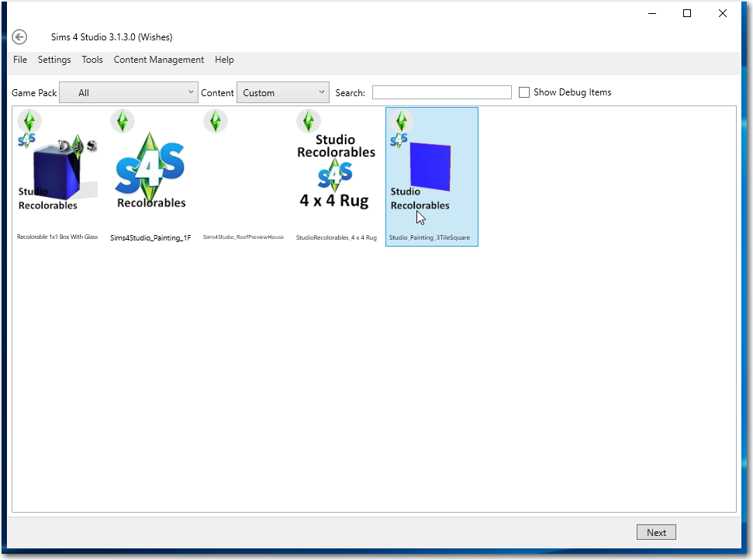753x560 pixels.
Task: Click the plumbob icon on the 3TileSquare painting item
Action: 402,121
